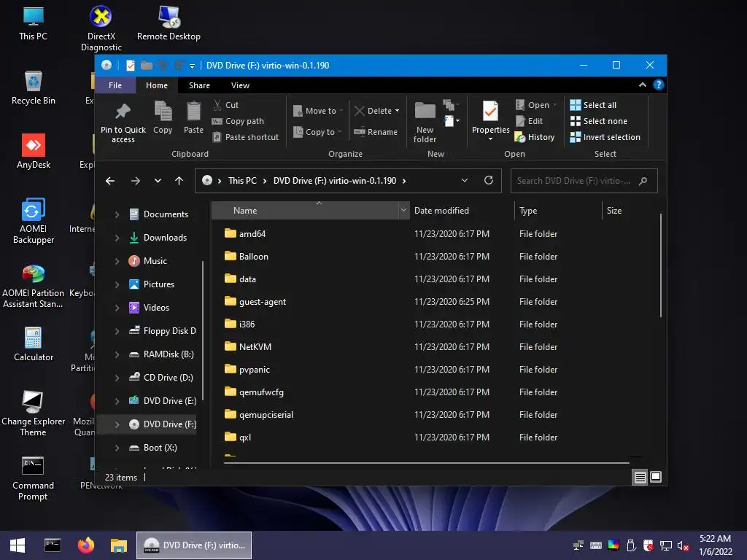The height and width of the screenshot is (560, 747).
Task: Open the Windows Start menu
Action: [18, 545]
